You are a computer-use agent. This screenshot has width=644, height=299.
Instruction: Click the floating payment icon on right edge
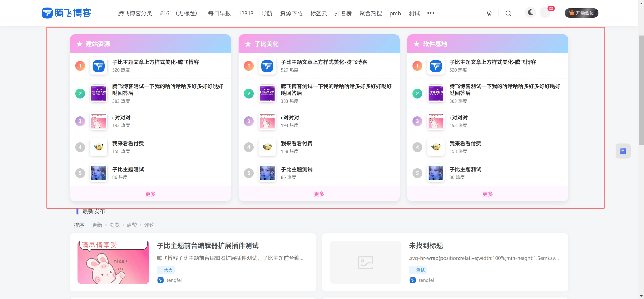pyautogui.click(x=623, y=151)
